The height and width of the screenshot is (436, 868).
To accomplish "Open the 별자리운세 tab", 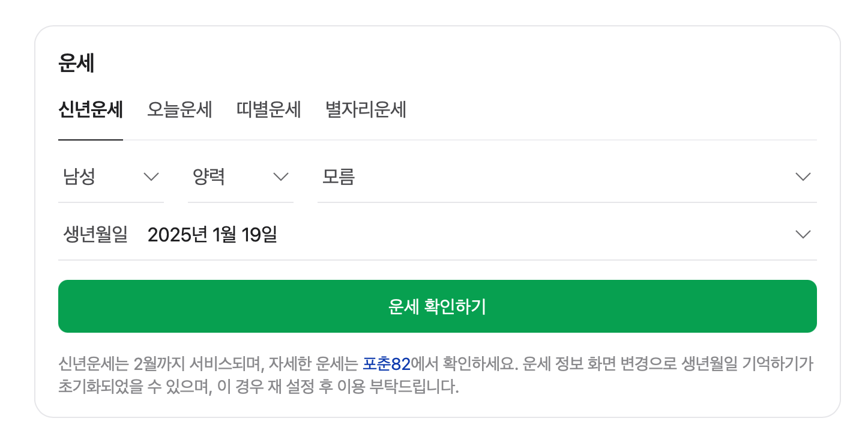I will [x=364, y=110].
